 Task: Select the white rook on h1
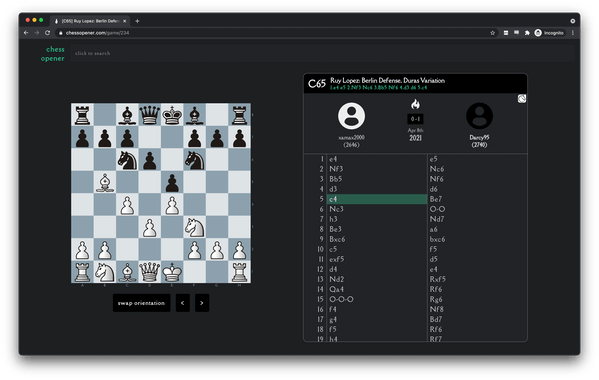coord(240,272)
